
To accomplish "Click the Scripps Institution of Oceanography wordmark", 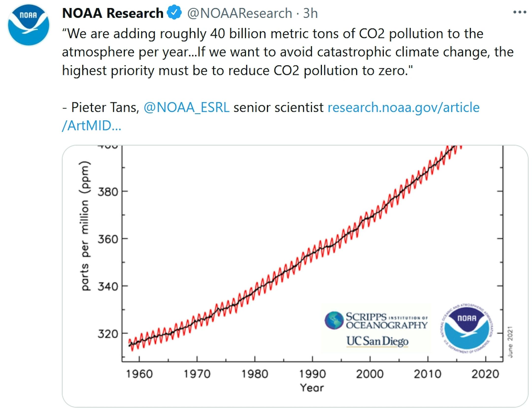I will click(x=387, y=321).
